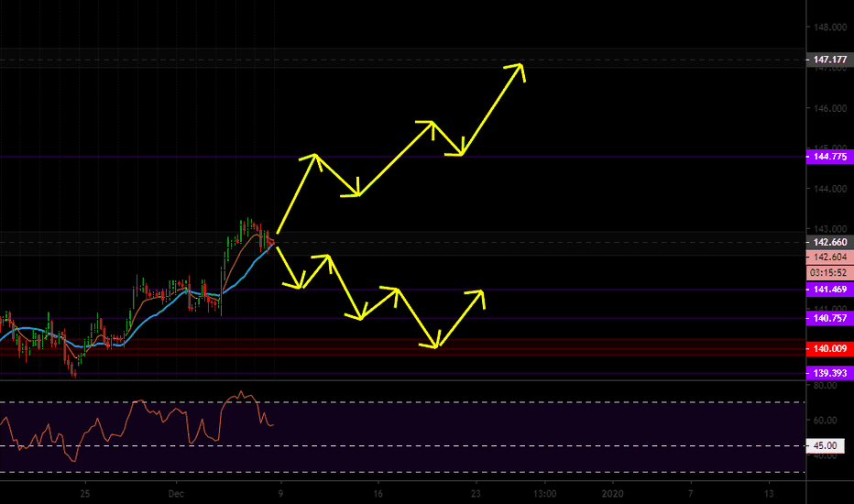Click the 142.660 price level label
The width and height of the screenshot is (854, 504).
[x=828, y=243]
